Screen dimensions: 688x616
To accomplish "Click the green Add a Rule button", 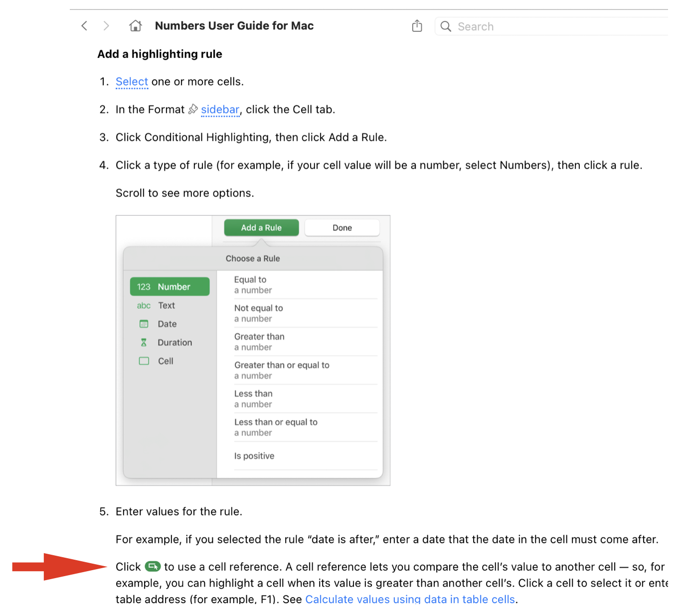I will (x=261, y=228).
